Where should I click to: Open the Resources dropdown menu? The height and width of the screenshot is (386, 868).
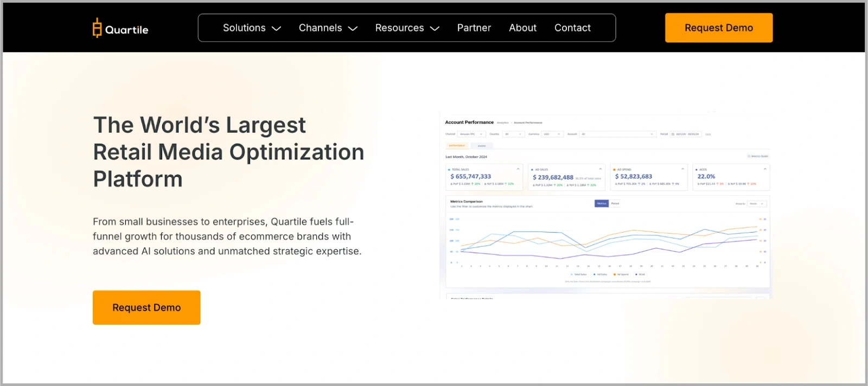(407, 28)
